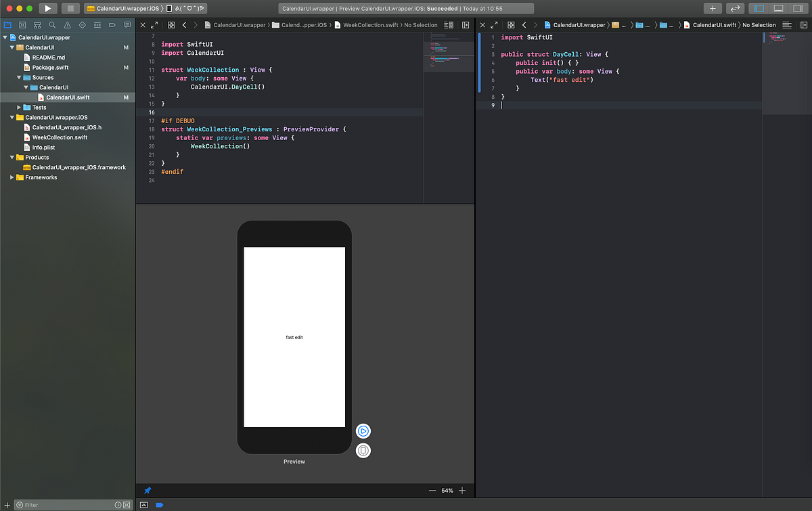Viewport: 812px width, 511px height.
Task: Toggle the Navigator panel visibility
Action: 759,8
